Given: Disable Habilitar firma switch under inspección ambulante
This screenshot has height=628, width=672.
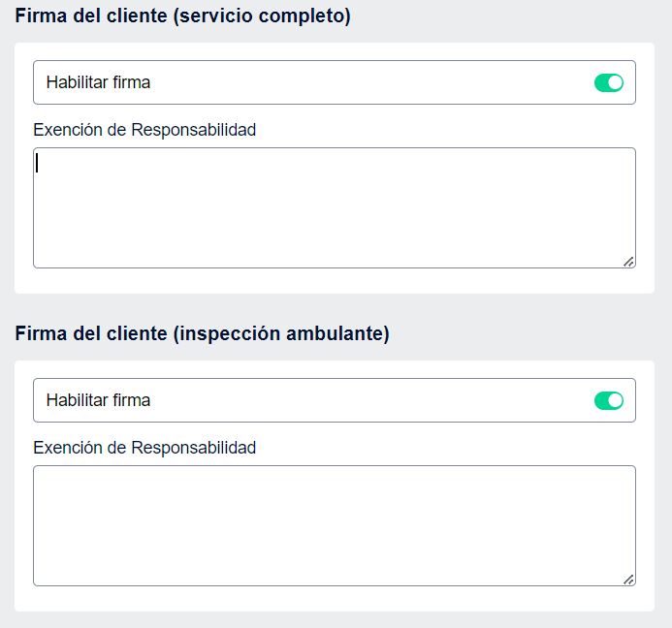Looking at the screenshot, I should pyautogui.click(x=608, y=400).
